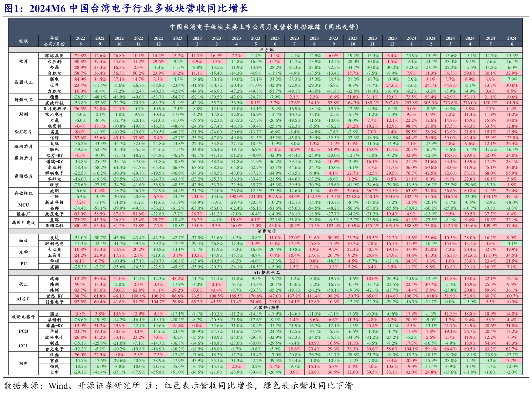Click the "板块" column header
The height and width of the screenshot is (393, 532).
pyautogui.click(x=24, y=41)
